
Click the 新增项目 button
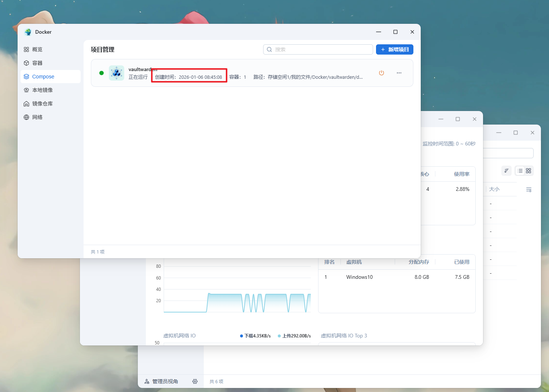click(x=395, y=49)
